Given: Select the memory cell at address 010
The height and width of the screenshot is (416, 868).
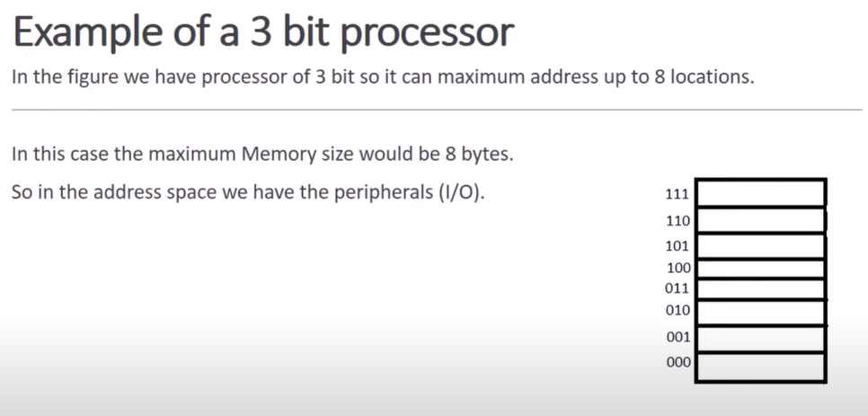Looking at the screenshot, I should 761,313.
